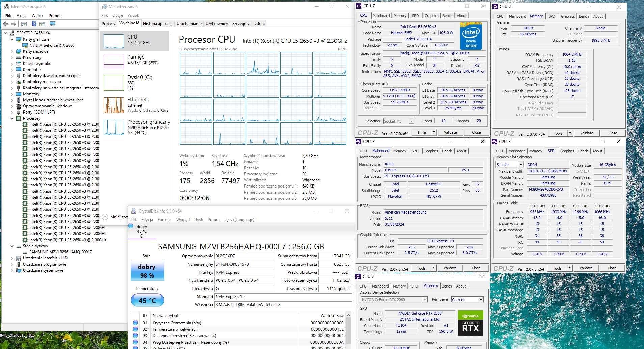Click Validate in the CPU-Z CPU window
Image resolution: width=644 pixels, height=349 pixels.
[450, 132]
